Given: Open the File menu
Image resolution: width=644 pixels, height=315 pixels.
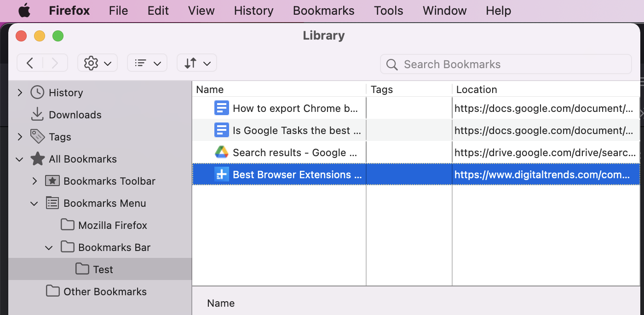Looking at the screenshot, I should (118, 11).
